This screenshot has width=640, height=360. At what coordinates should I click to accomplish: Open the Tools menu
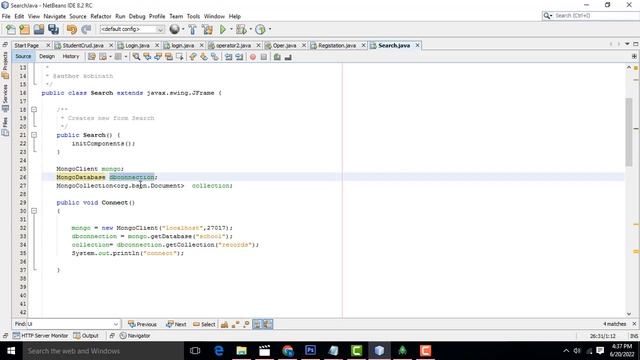pyautogui.click(x=193, y=16)
